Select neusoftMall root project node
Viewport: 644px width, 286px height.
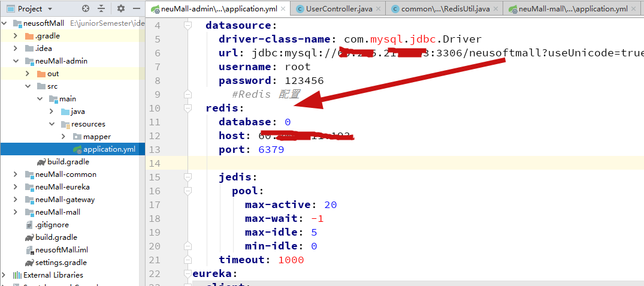[x=44, y=23]
